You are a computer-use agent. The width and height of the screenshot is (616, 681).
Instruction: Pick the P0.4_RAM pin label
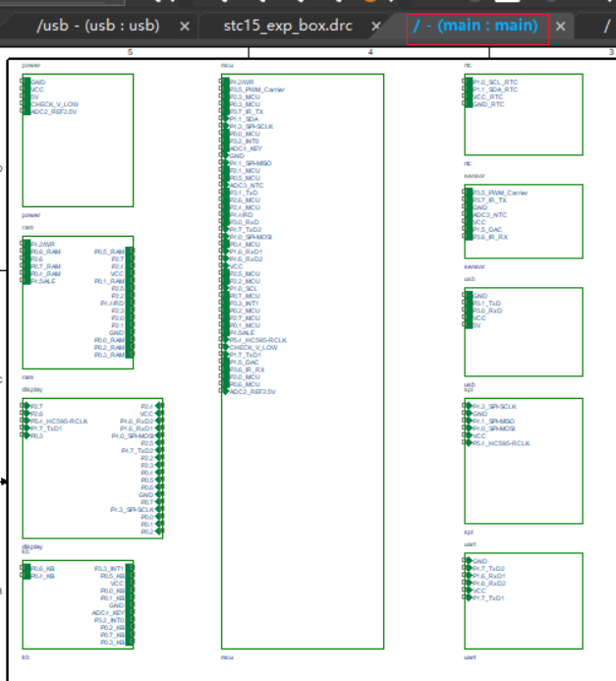45,273
